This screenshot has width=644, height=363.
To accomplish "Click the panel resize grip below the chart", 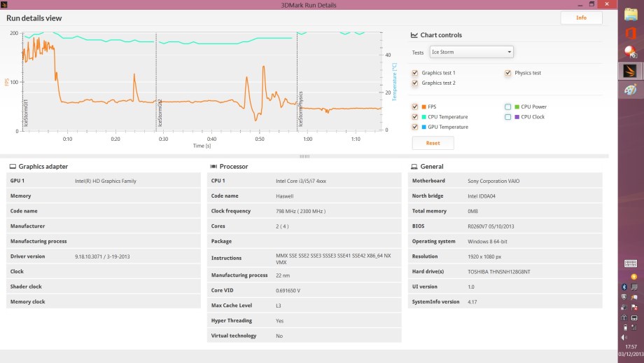I will coord(304,156).
